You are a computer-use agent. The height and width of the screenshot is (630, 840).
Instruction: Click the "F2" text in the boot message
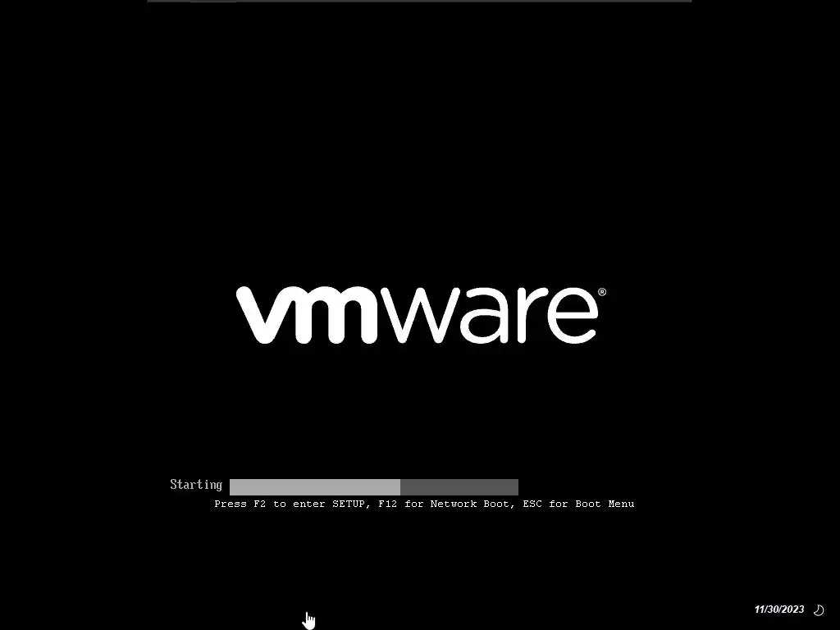coord(260,504)
